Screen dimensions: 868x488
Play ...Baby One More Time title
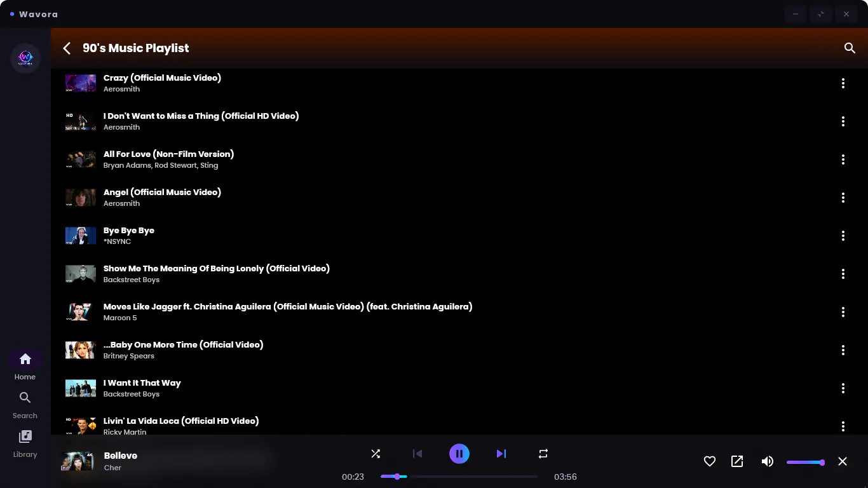pyautogui.click(x=183, y=344)
